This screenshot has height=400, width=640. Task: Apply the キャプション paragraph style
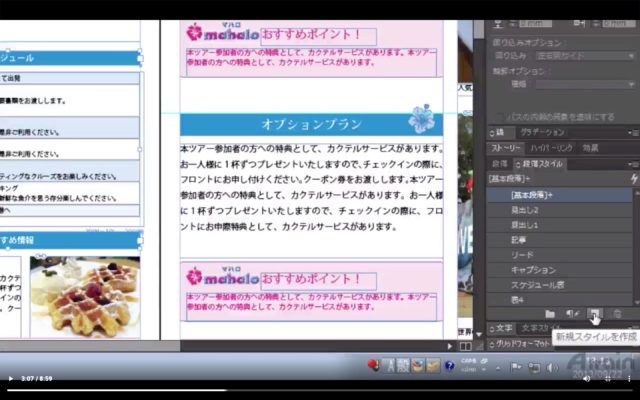(x=560, y=270)
